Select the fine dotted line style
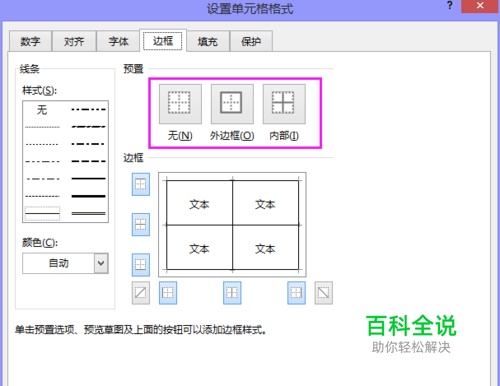Viewport: 500px width, 386px height. [42, 127]
